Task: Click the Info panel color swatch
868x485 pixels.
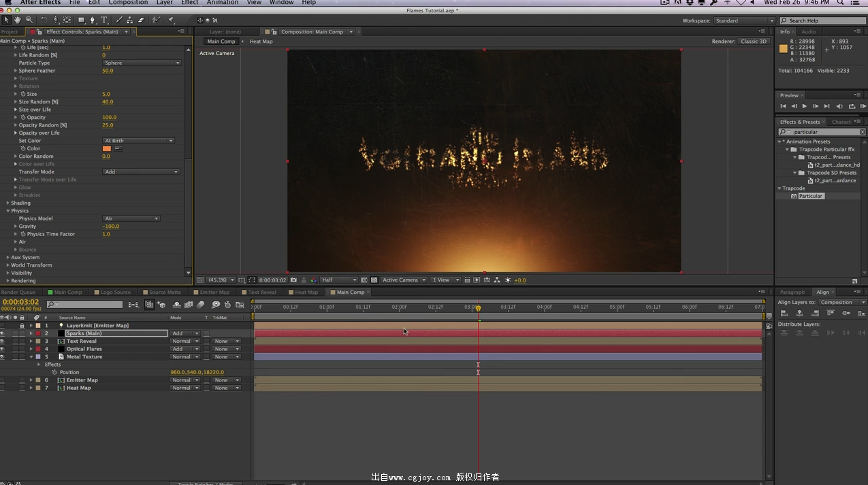Action: pos(784,48)
